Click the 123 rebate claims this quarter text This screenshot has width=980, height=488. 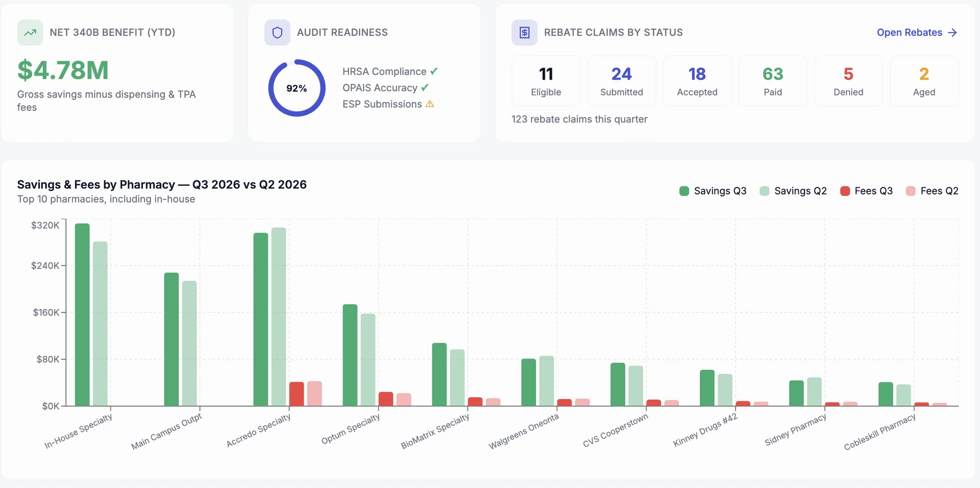579,119
